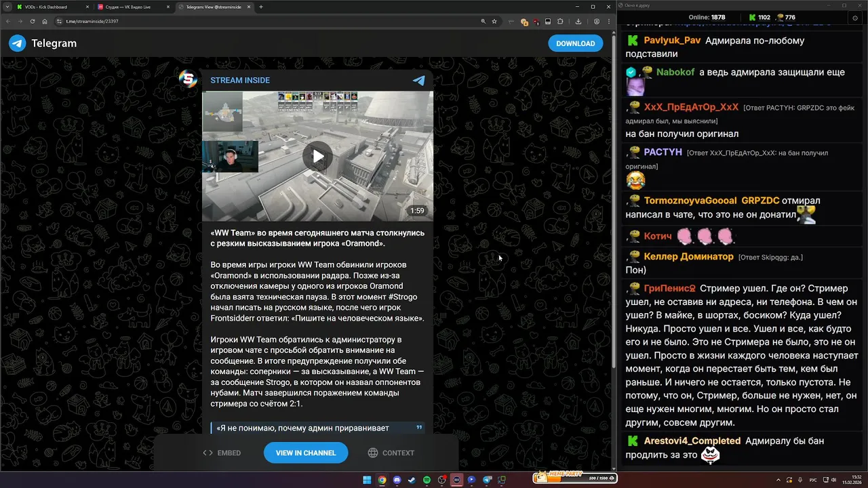
Task: Click the zoom magnifier icon in address bar
Action: 483,21
